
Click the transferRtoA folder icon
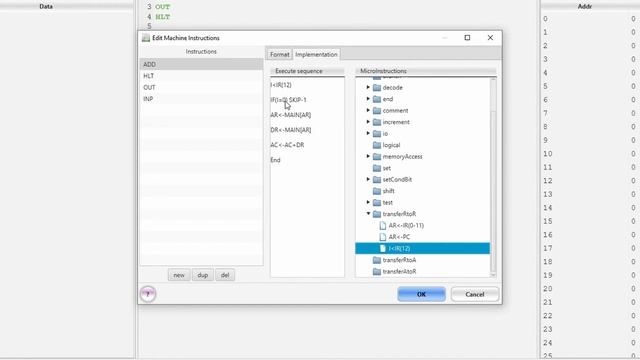pyautogui.click(x=377, y=260)
